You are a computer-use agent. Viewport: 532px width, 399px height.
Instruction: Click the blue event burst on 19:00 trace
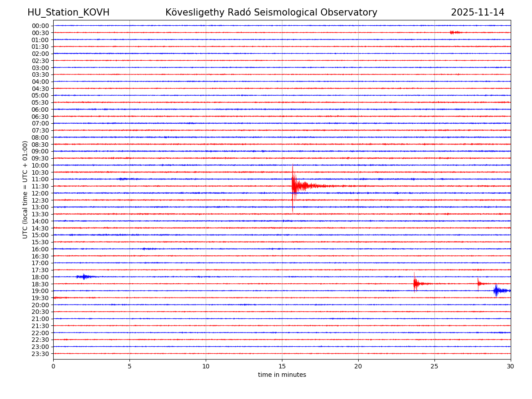(497, 291)
